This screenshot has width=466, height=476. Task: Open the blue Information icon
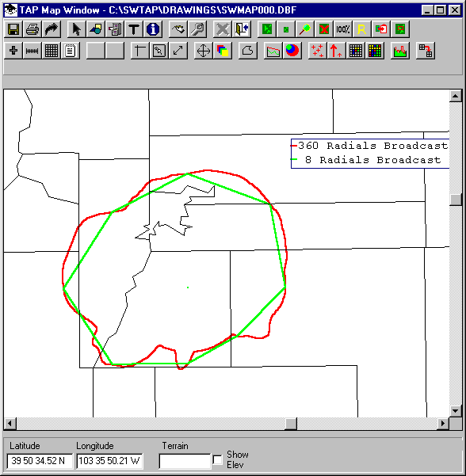[153, 29]
